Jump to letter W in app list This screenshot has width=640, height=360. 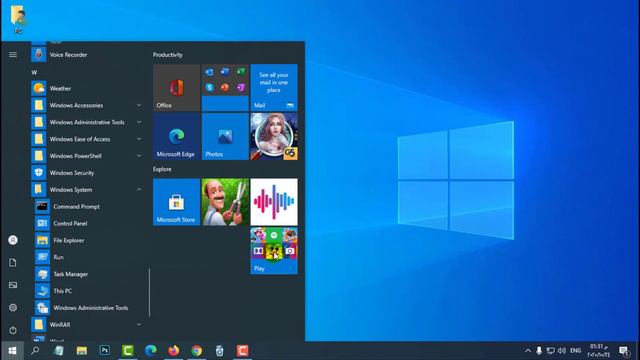[34, 72]
